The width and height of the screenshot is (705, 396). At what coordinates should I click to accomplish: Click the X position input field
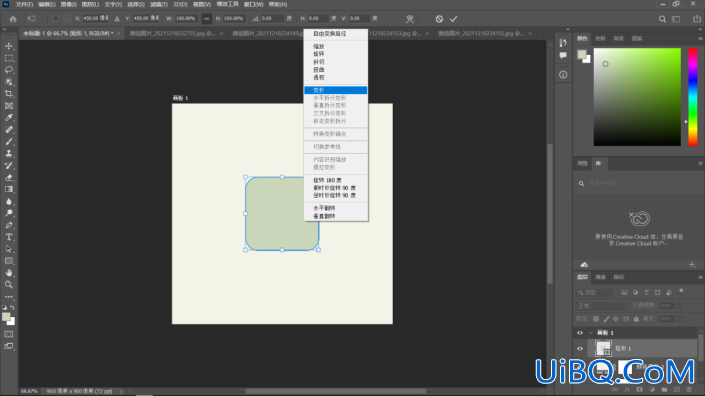click(x=95, y=18)
